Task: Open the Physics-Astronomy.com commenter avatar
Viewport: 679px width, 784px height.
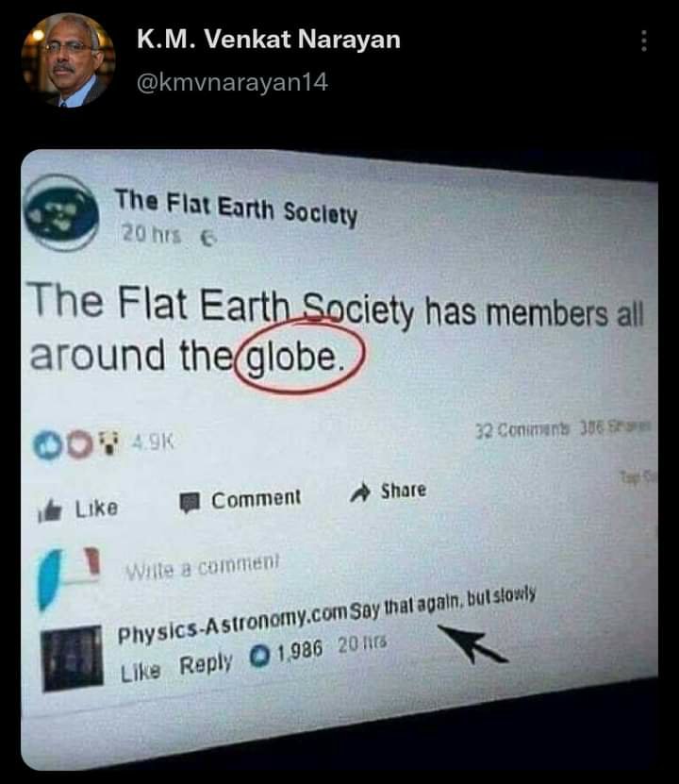Action: tap(73, 658)
